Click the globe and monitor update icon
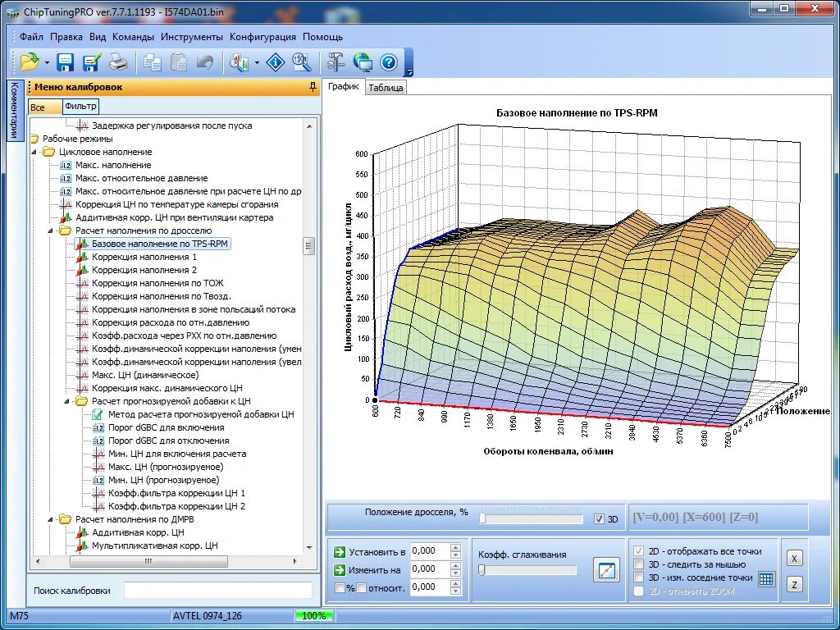Viewport: 840px width, 630px height. (x=363, y=62)
